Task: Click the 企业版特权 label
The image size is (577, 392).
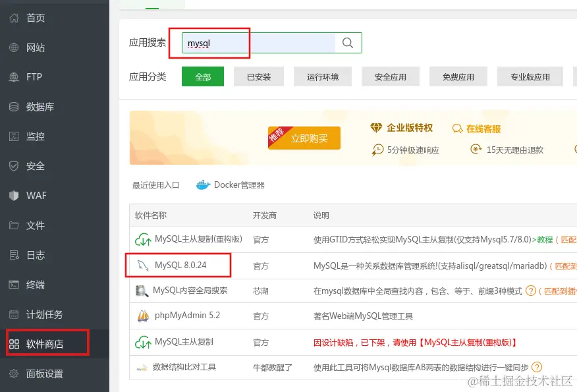Action: pyautogui.click(x=410, y=128)
